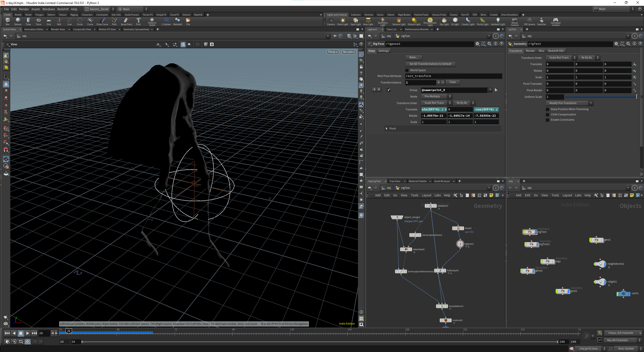
Task: Switch to the Settings tab
Action: pyautogui.click(x=383, y=51)
